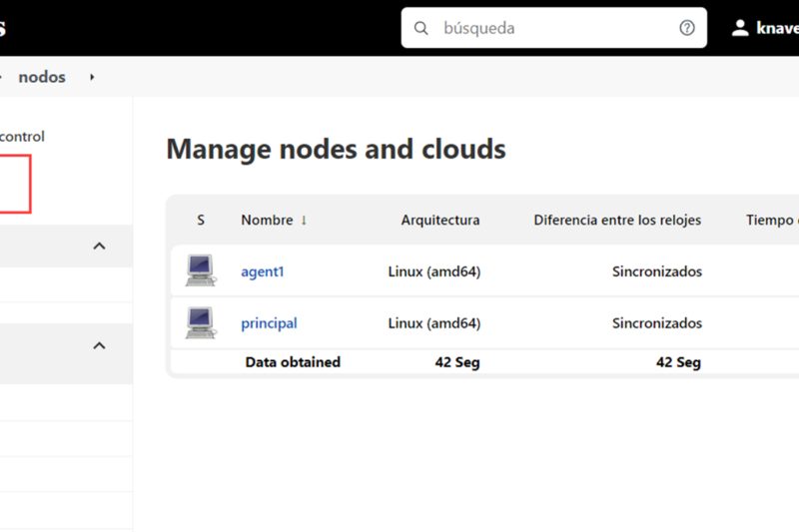Sort by the S status column header
Image resolution: width=799 pixels, height=532 pixels.
[x=201, y=220]
